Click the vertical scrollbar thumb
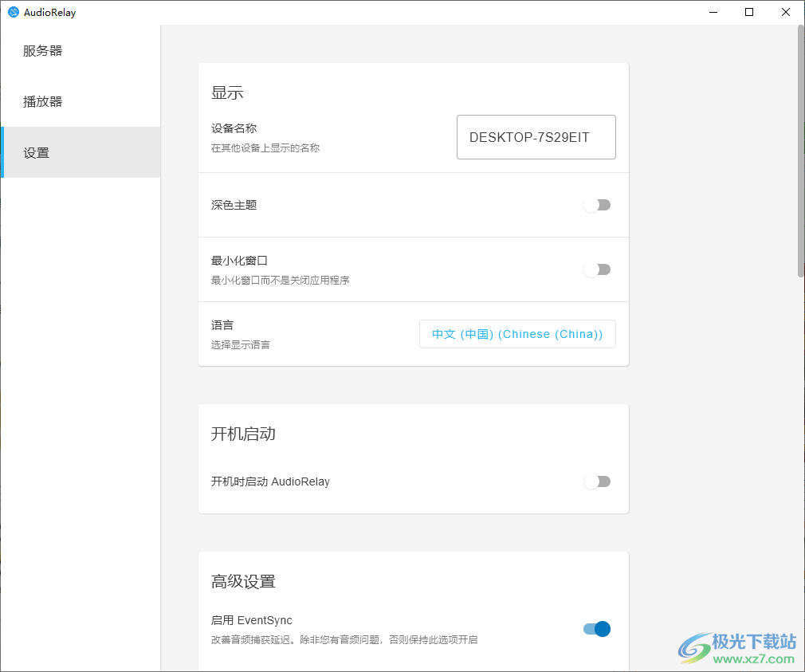The height and width of the screenshot is (672, 805). click(x=800, y=151)
